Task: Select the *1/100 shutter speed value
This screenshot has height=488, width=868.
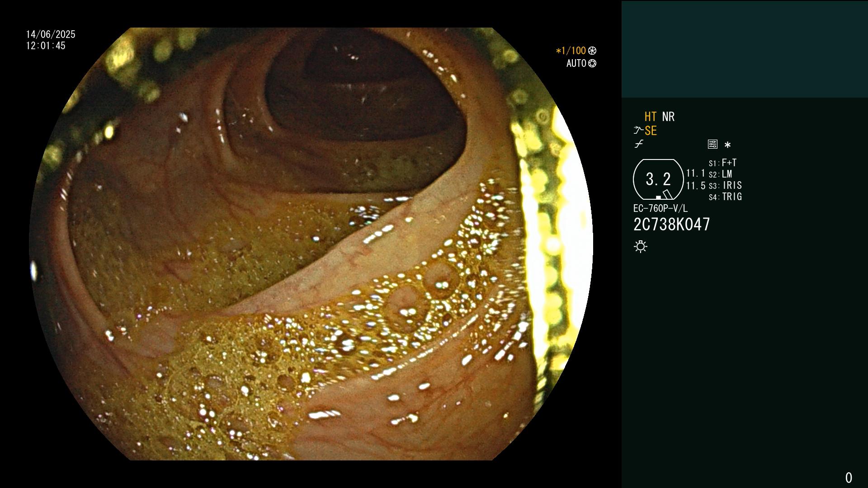Action: pyautogui.click(x=571, y=51)
